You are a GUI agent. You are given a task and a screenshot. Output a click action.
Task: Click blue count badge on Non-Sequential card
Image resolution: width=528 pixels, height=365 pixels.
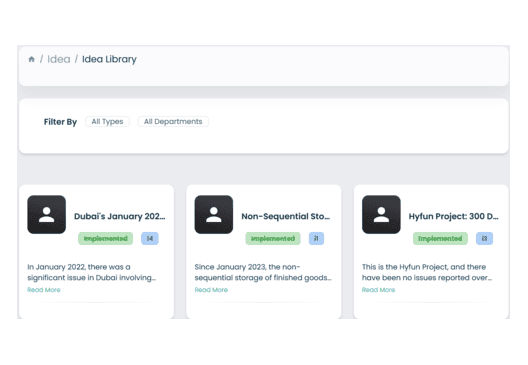[316, 238]
